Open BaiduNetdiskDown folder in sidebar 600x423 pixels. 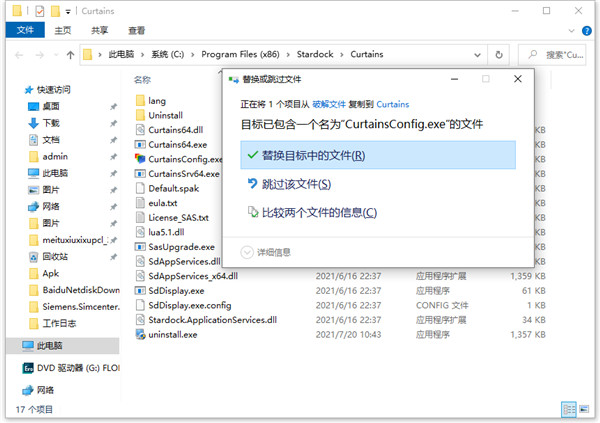[75, 290]
